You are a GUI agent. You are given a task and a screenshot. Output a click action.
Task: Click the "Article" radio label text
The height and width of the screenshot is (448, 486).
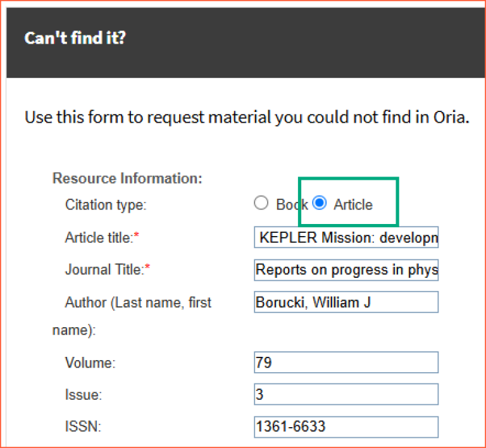coord(353,204)
